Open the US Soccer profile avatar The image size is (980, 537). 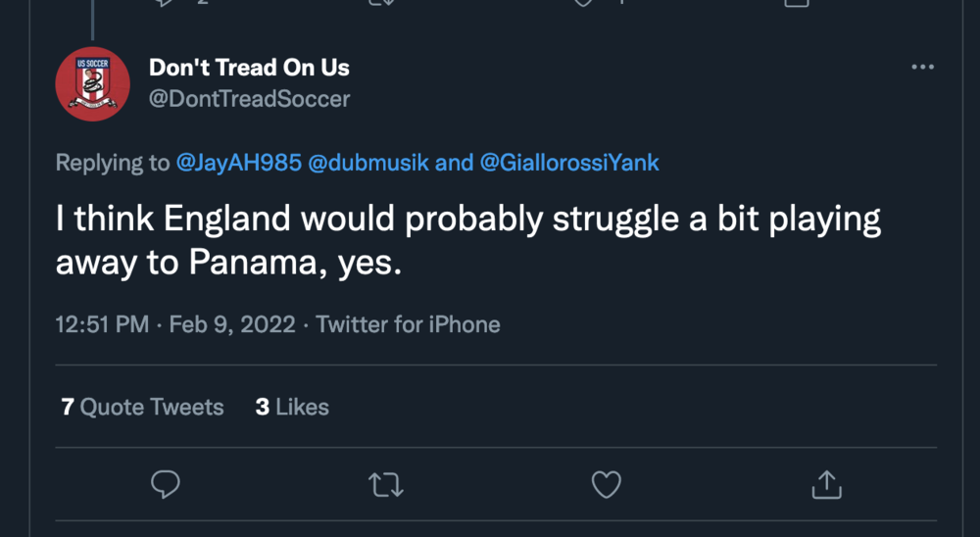click(92, 83)
